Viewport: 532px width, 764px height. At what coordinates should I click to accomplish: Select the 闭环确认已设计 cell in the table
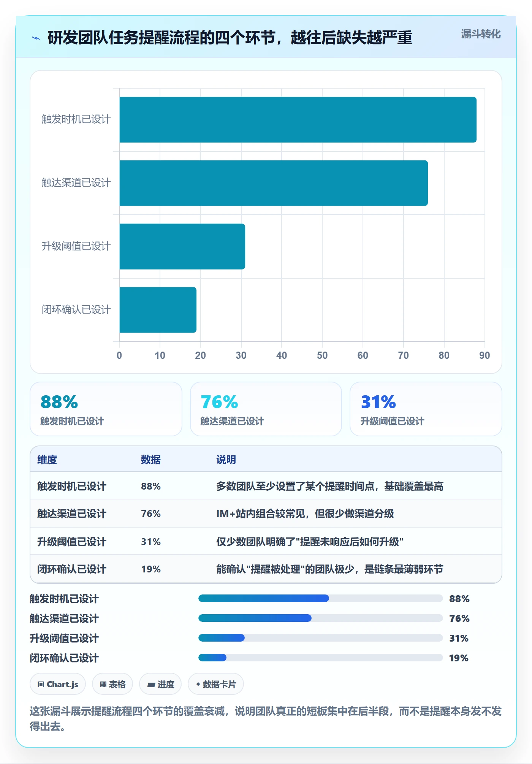pos(72,569)
